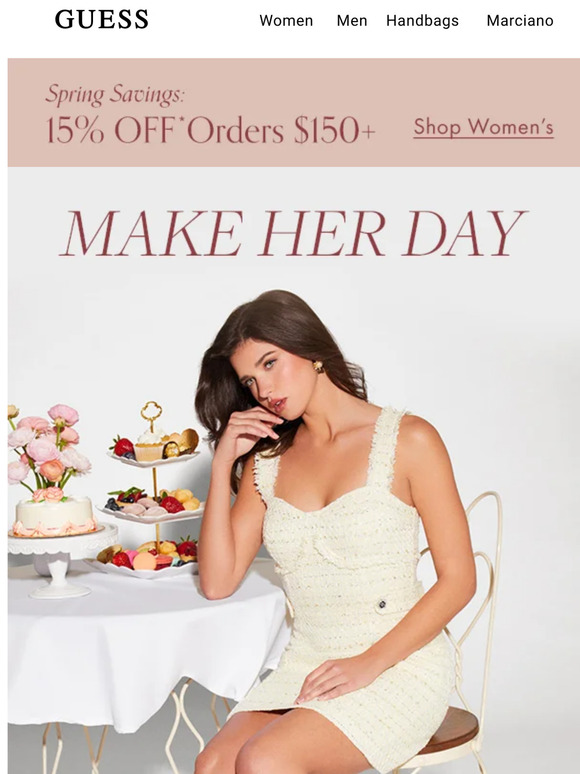Open the Men menu link
Viewport: 580px width, 774px height.
click(x=351, y=21)
